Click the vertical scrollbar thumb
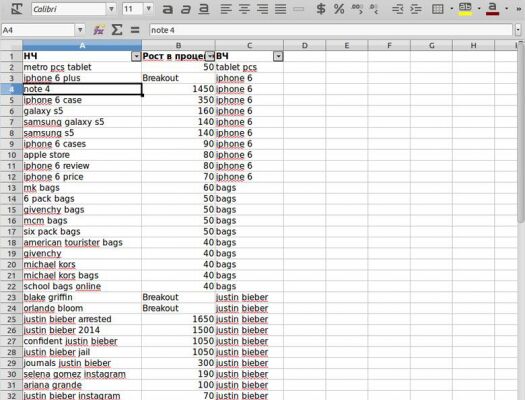The image size is (525, 400). click(x=520, y=132)
